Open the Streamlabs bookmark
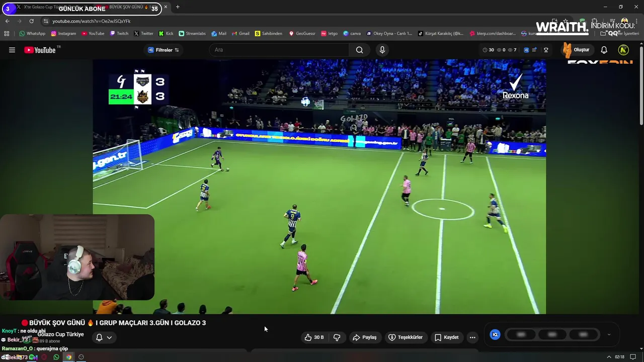The width and height of the screenshot is (644, 362). pyautogui.click(x=192, y=34)
